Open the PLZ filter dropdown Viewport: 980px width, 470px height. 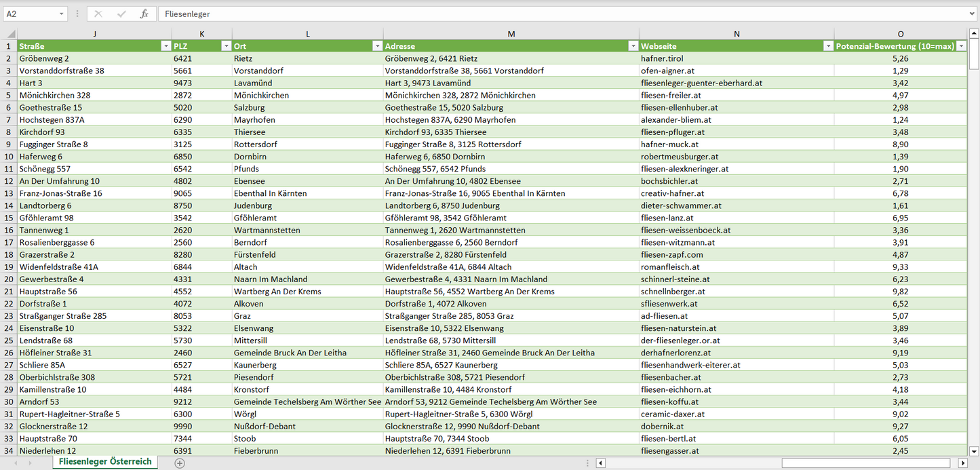click(226, 46)
